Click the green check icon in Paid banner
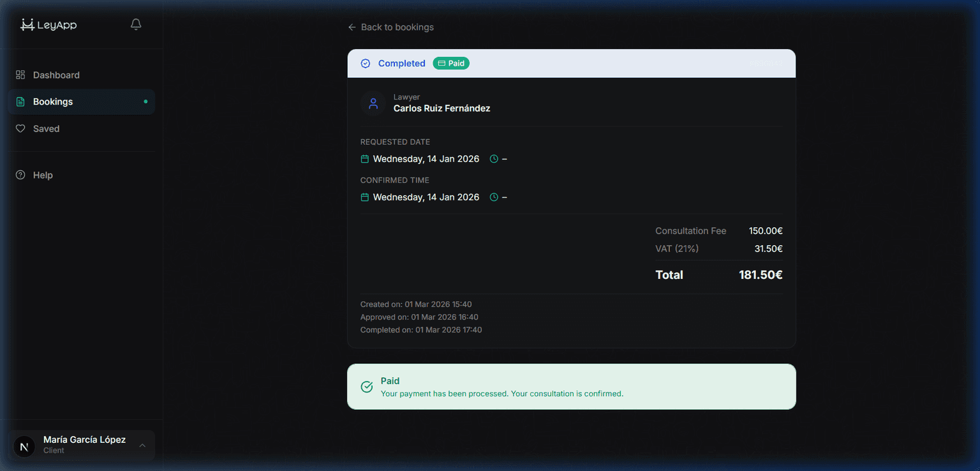Screen dimensions: 980x471 pyautogui.click(x=367, y=386)
